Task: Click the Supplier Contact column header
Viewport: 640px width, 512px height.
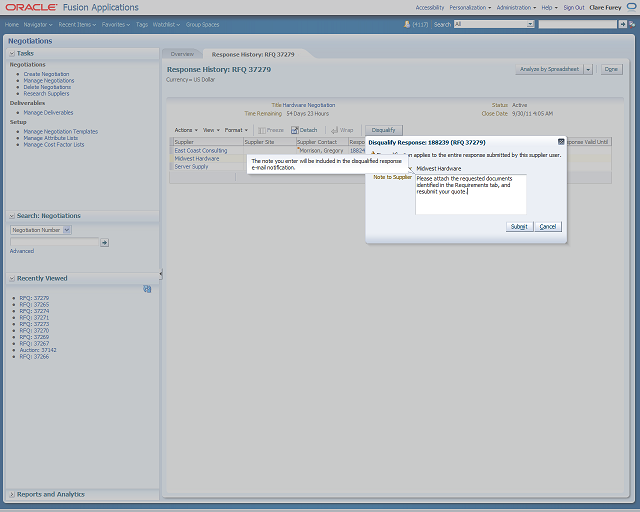Action: click(322, 142)
